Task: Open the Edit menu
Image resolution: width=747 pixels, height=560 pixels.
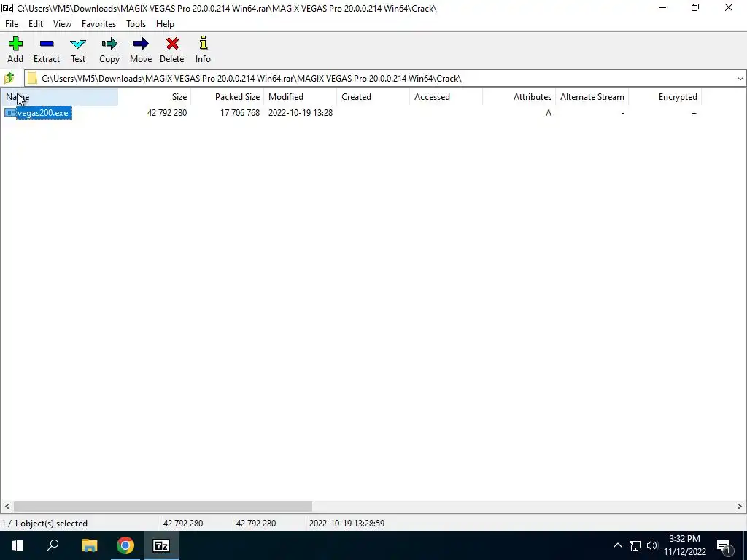Action: [36, 24]
